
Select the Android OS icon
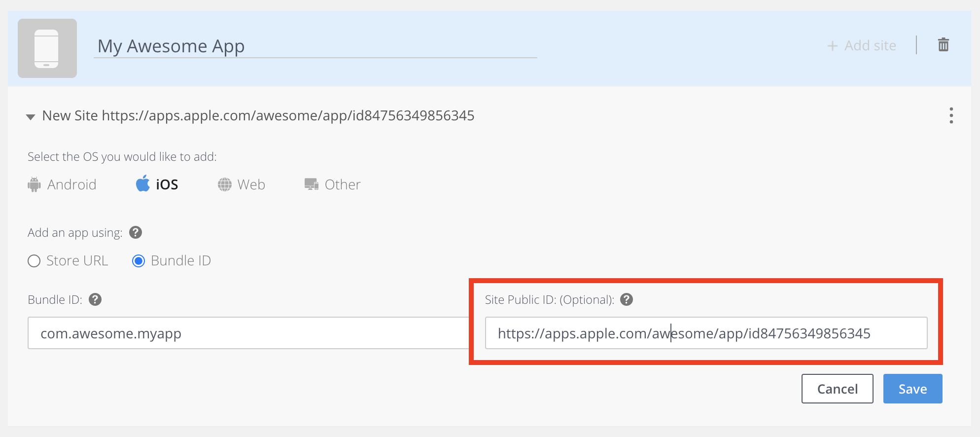[34, 184]
